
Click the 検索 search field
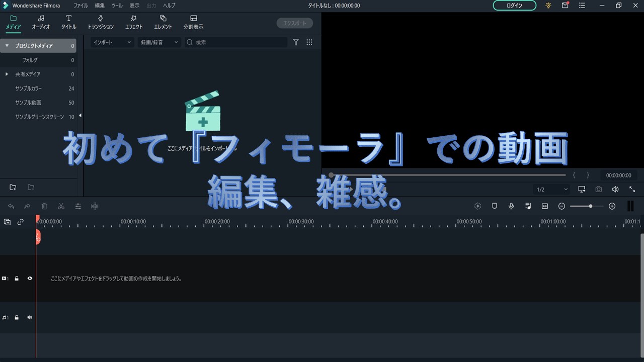(239, 42)
